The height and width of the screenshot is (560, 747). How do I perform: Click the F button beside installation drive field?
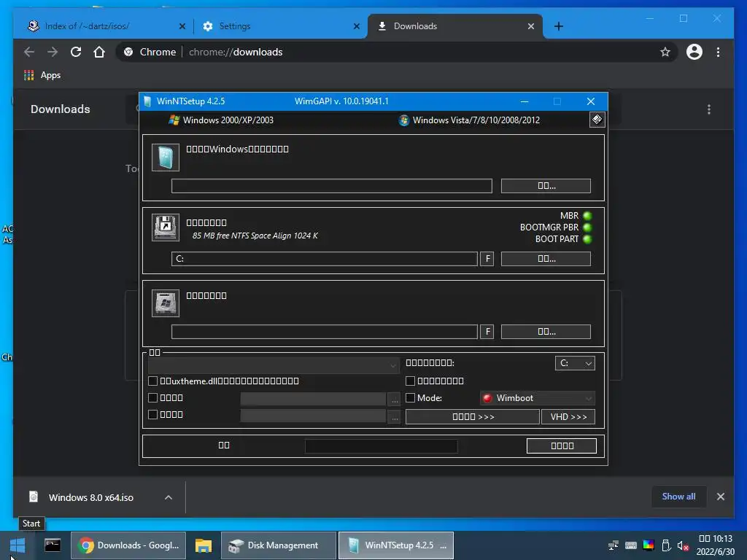click(x=487, y=332)
